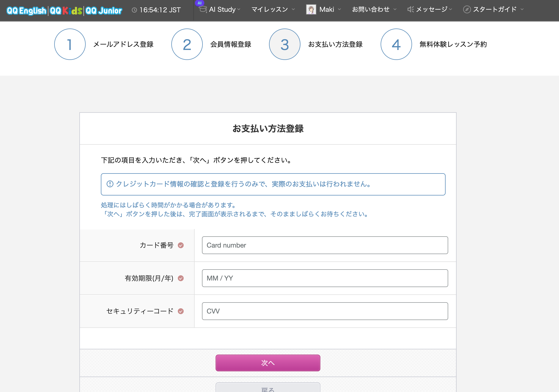Open the QQ Junior logo link
The width and height of the screenshot is (559, 392).
104,10
